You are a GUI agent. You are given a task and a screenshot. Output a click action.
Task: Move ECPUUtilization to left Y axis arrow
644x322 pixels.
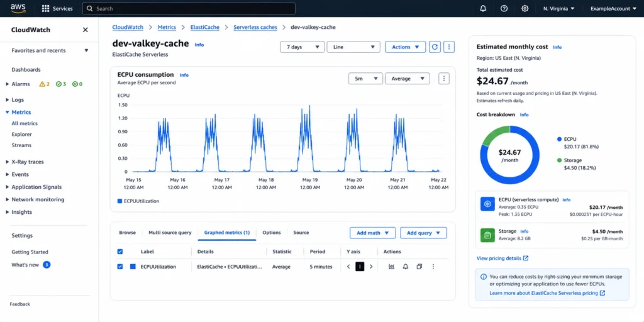(348, 267)
